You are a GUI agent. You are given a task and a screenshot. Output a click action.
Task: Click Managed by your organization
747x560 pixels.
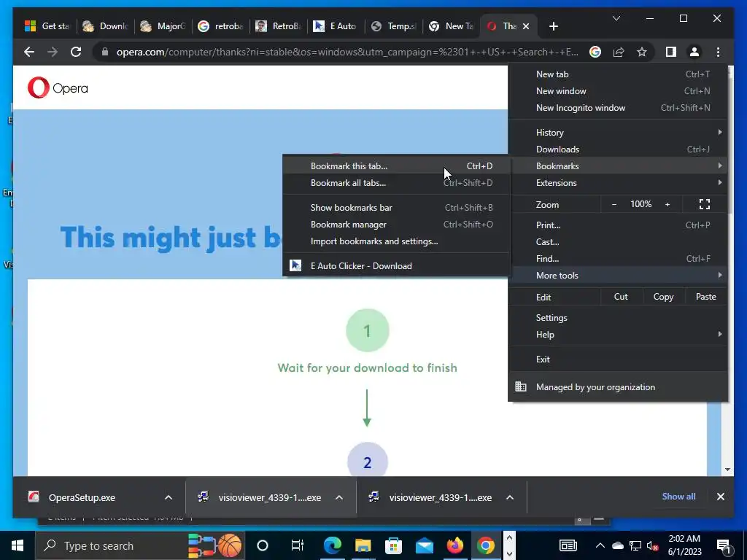coord(618,386)
